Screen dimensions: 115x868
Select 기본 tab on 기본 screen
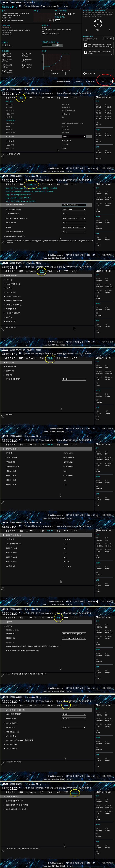[x=21, y=98]
